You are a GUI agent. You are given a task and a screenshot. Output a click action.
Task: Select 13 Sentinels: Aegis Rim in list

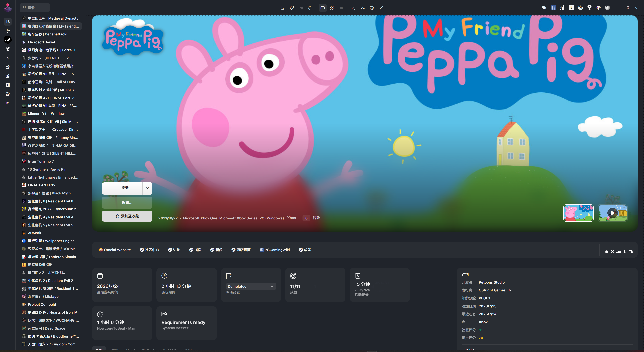[51, 170]
